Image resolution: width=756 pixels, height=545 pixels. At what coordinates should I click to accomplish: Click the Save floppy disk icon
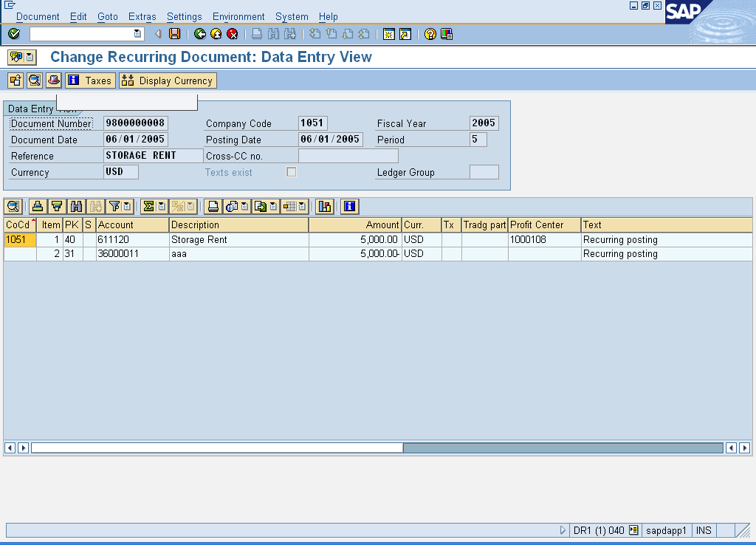point(174,34)
